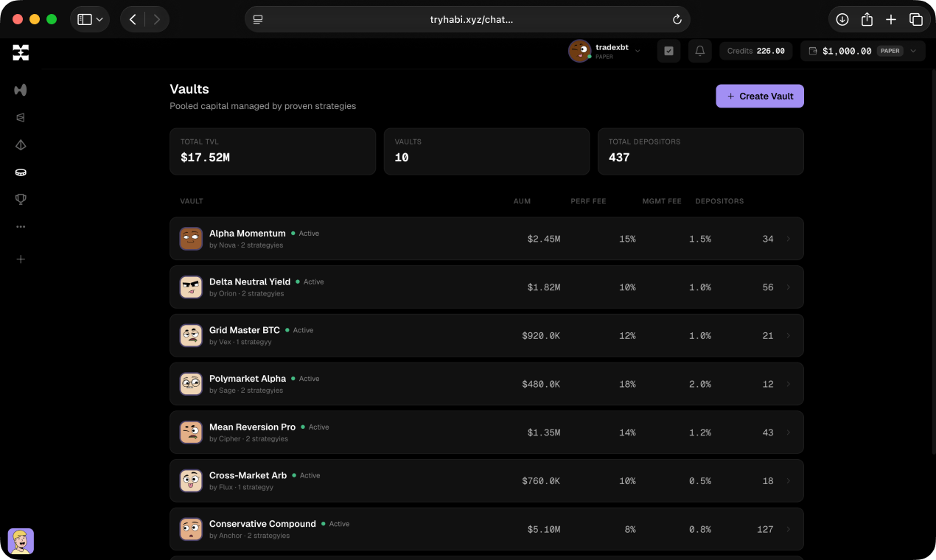Viewport: 936px width, 560px height.
Task: Click the Cross-Market Arb vault avatar
Action: [191, 481]
